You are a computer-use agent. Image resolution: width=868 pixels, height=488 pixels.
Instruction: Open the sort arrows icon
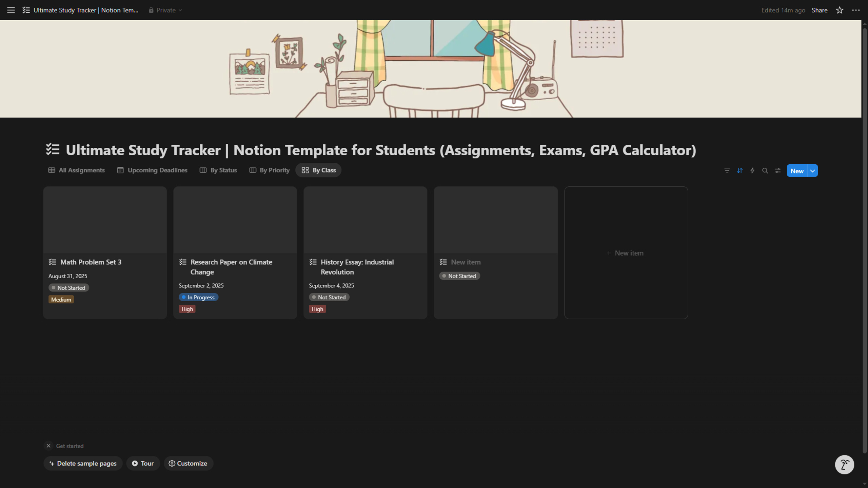(x=739, y=171)
